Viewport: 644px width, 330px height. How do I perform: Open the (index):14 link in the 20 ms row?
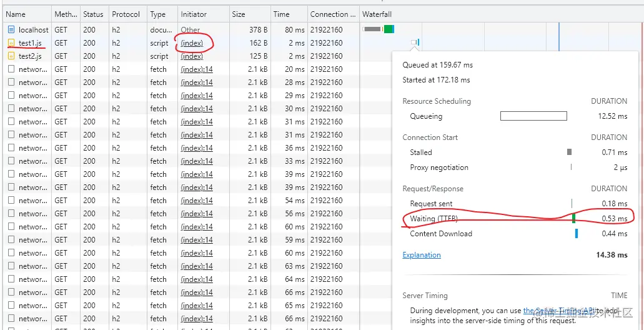(x=197, y=69)
